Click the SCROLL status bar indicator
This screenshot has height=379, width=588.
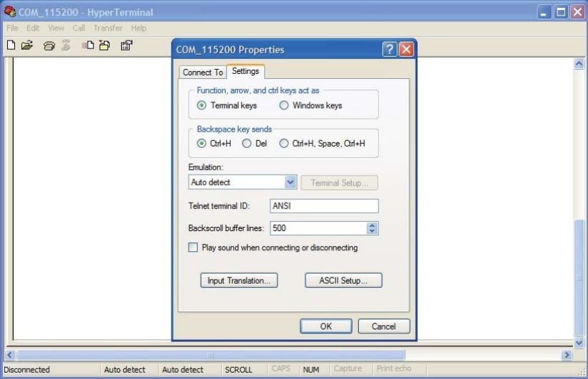[x=238, y=370]
